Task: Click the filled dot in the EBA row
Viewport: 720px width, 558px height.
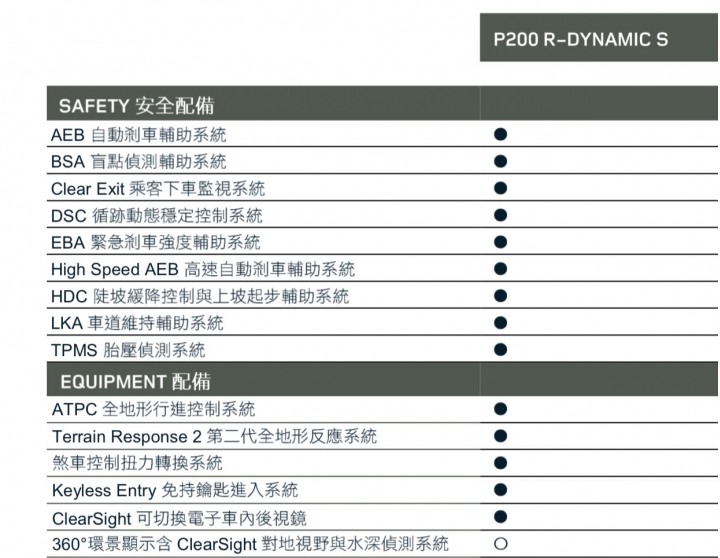Action: [x=501, y=242]
